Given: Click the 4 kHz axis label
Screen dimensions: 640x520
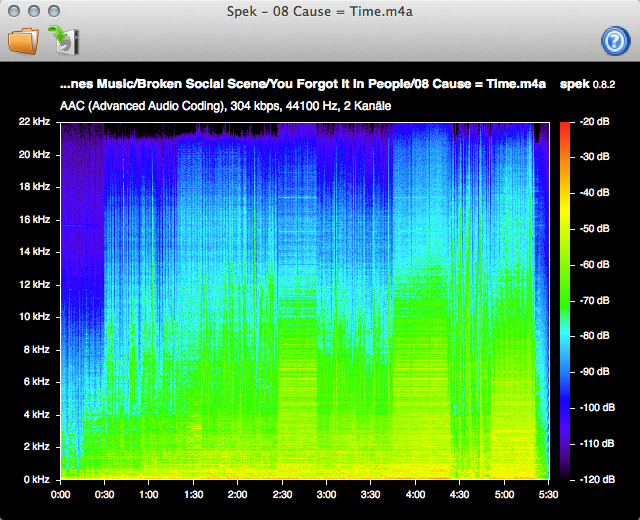Looking at the screenshot, I should click(37, 414).
